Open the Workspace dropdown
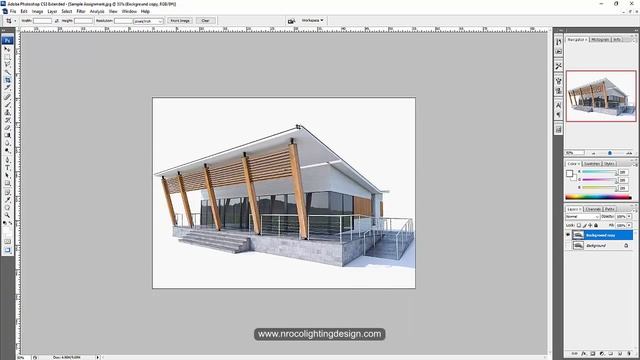This screenshot has height=360, width=640. click(x=312, y=20)
